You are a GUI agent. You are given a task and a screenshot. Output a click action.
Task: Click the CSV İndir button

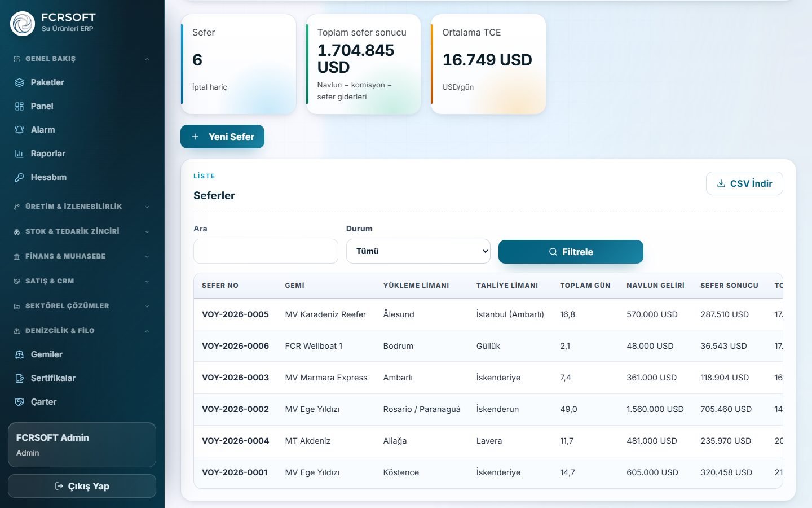tap(744, 183)
